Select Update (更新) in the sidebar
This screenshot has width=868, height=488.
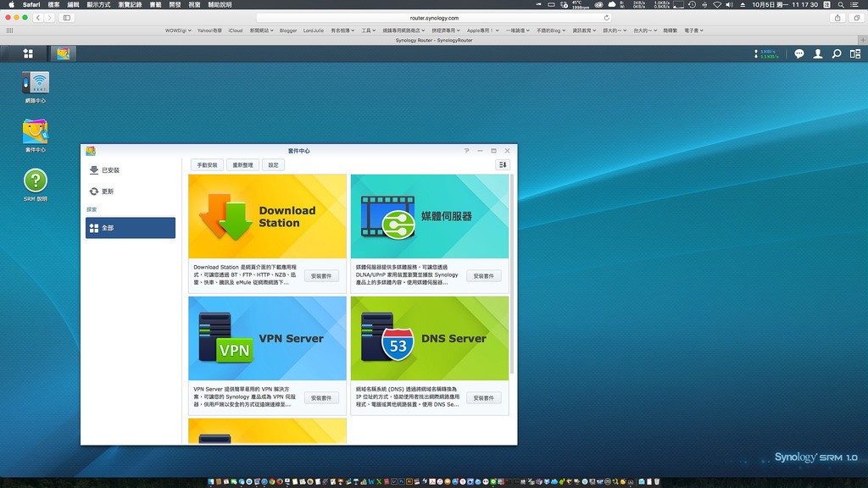click(131, 191)
